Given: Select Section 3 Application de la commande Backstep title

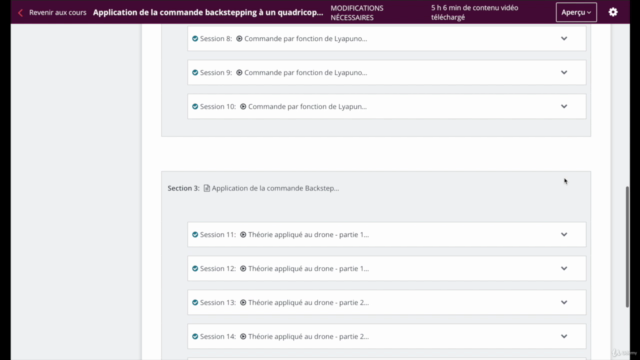Looking at the screenshot, I should (x=275, y=188).
